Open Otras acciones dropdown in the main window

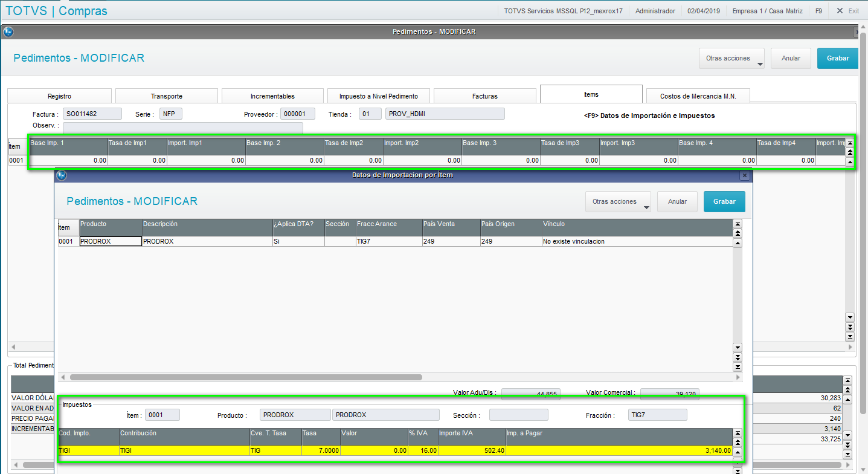731,59
